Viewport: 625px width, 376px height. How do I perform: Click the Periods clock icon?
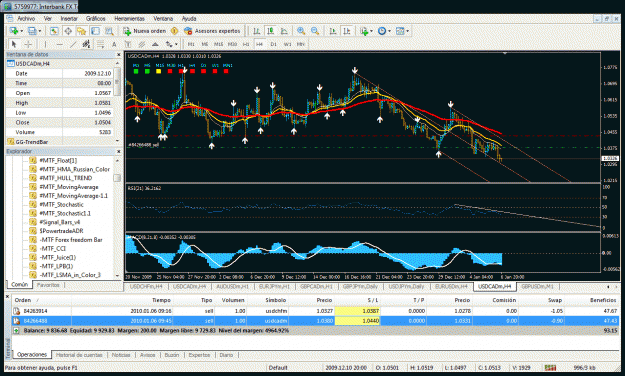coord(381,31)
